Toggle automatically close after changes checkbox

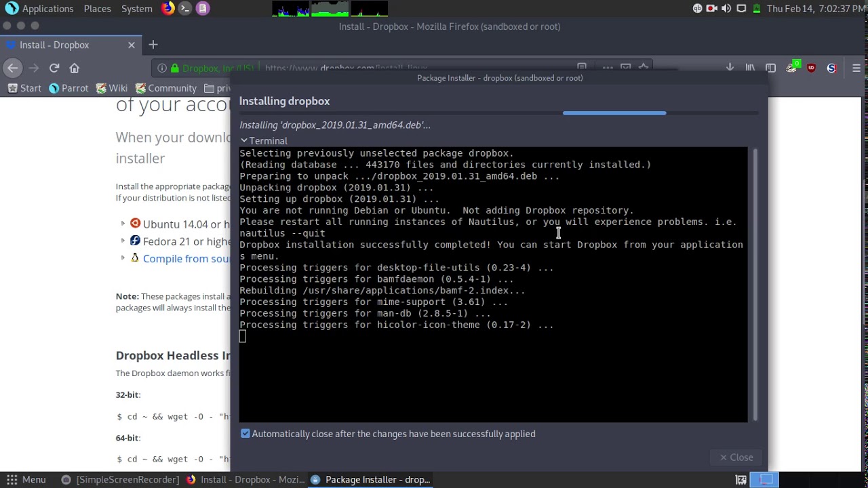coord(245,434)
